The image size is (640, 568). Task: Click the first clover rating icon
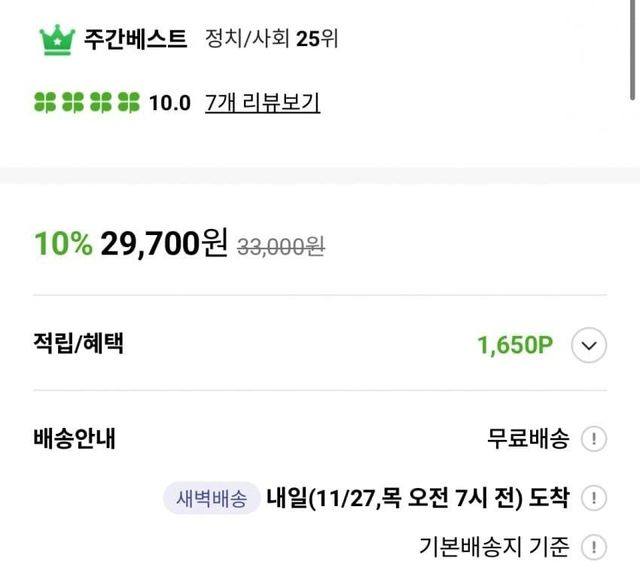tap(44, 102)
